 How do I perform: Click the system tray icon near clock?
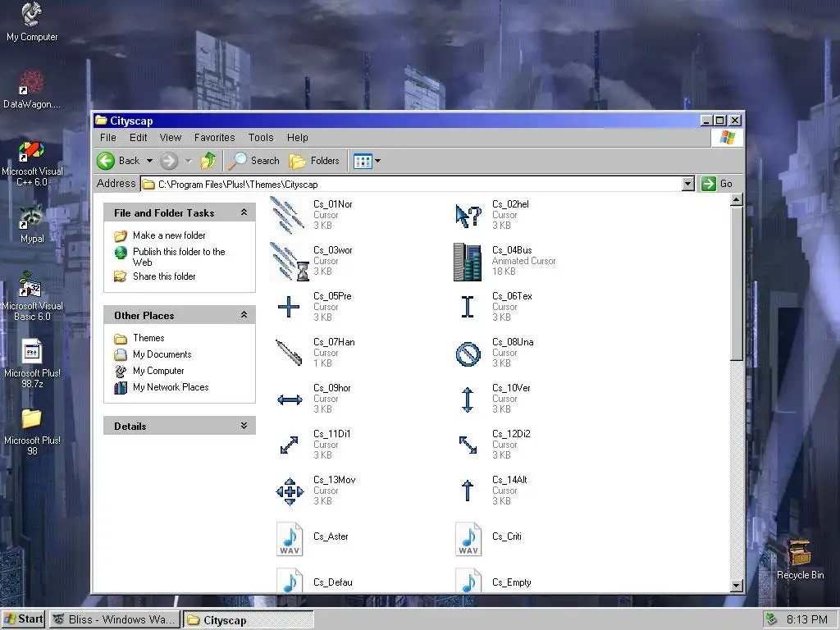tap(771, 620)
